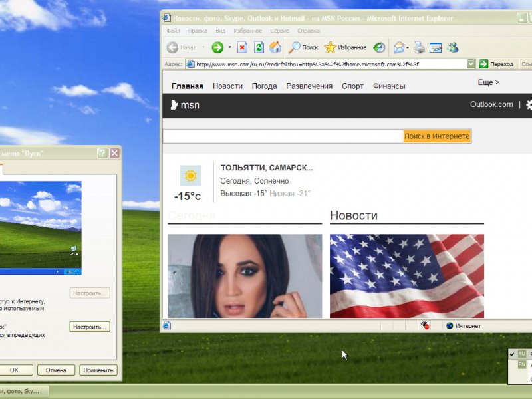The image size is (532, 399).
Task: Open the Mail icon dropdown arrow
Action: 408,47
